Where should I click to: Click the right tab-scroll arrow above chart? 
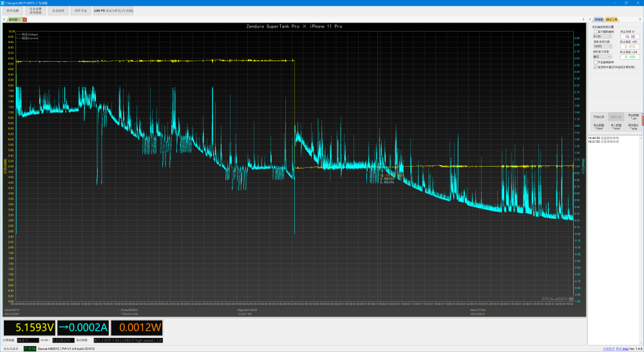[583, 20]
